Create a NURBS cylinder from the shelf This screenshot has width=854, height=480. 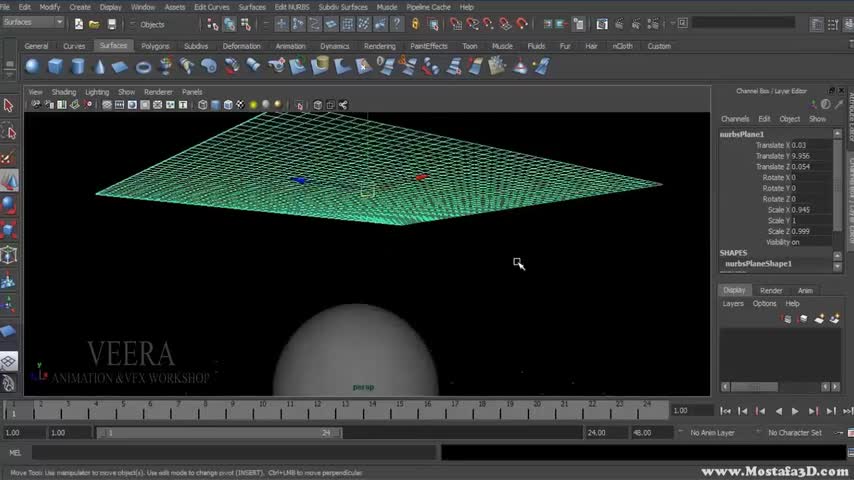pos(78,66)
